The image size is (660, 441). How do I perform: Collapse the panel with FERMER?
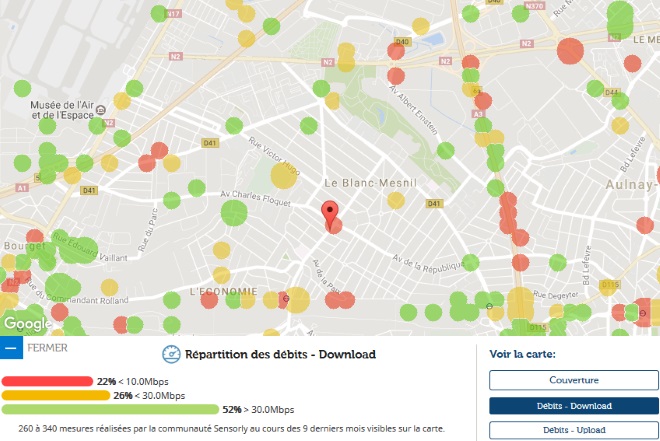pos(48,349)
